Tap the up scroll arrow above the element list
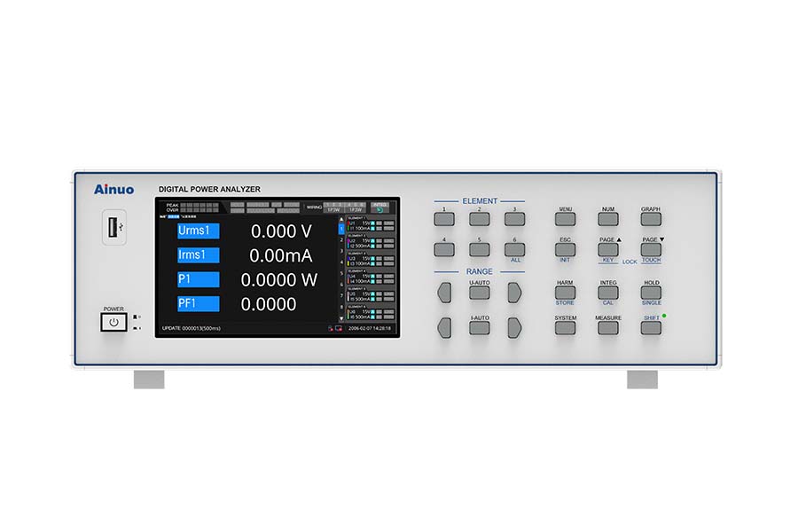This screenshot has height=532, width=798. click(341, 219)
